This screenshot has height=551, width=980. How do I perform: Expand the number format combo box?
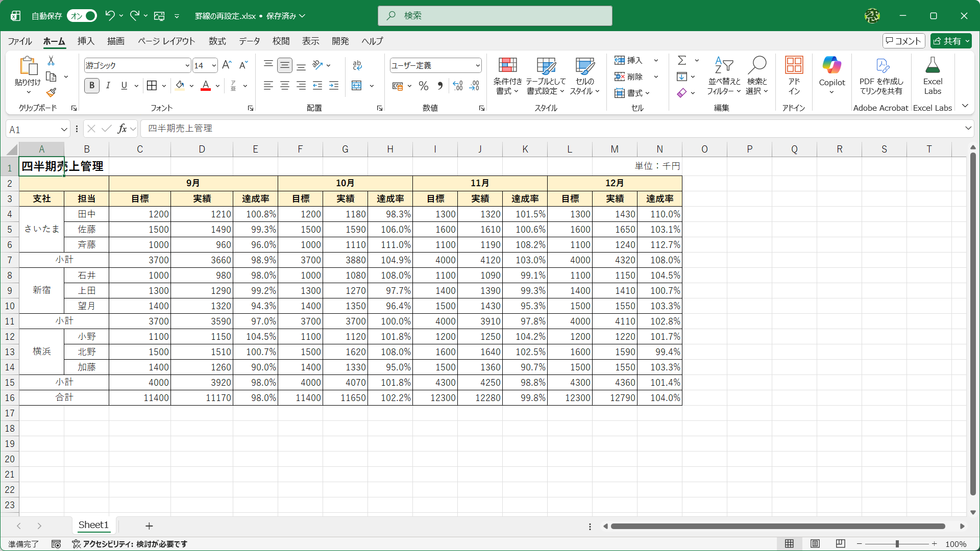click(x=478, y=66)
